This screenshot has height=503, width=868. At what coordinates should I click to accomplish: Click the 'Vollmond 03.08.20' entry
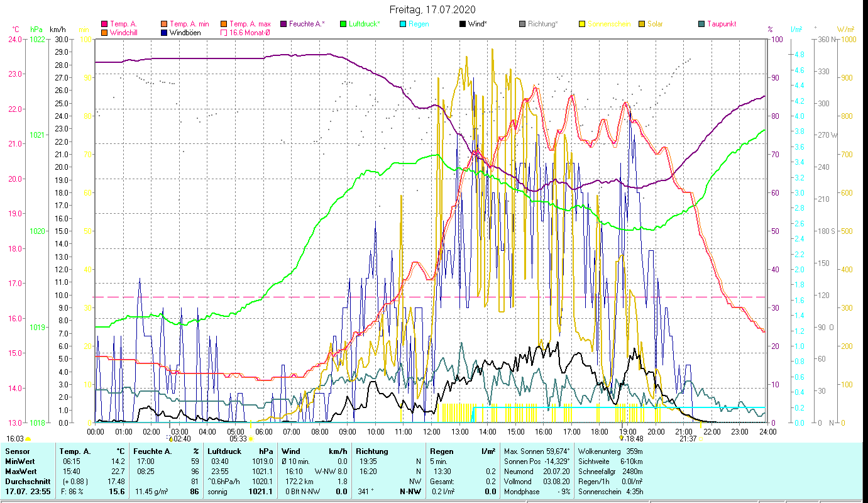537,482
